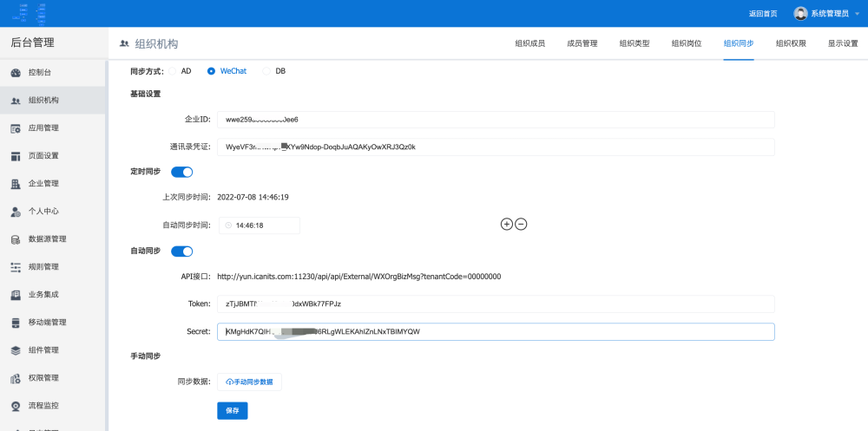
Task: Toggle the 定时同步 switch
Action: tap(182, 172)
